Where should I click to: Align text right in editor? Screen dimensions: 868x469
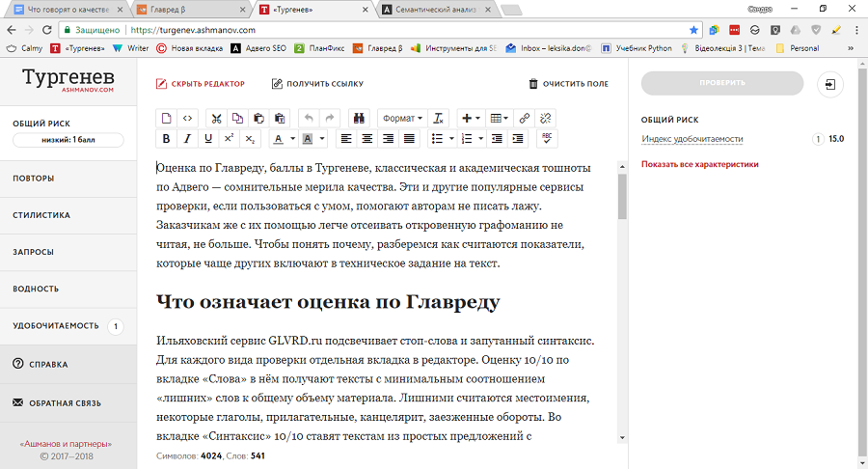(388, 139)
